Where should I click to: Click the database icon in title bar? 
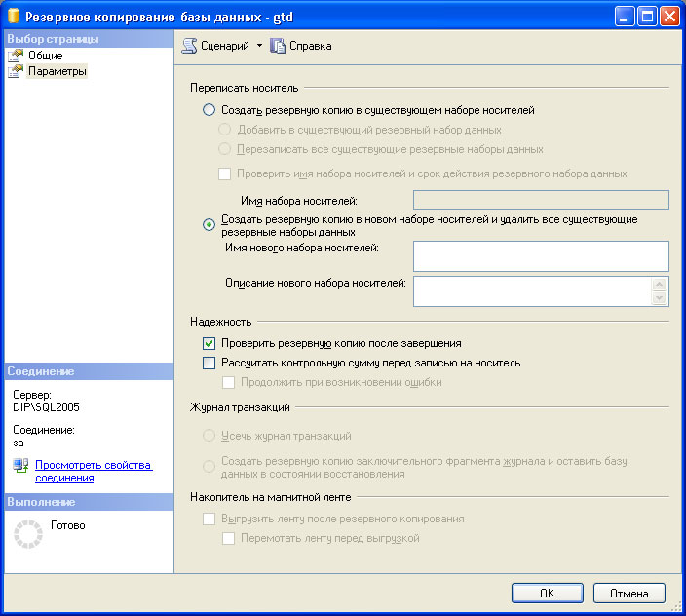point(13,17)
